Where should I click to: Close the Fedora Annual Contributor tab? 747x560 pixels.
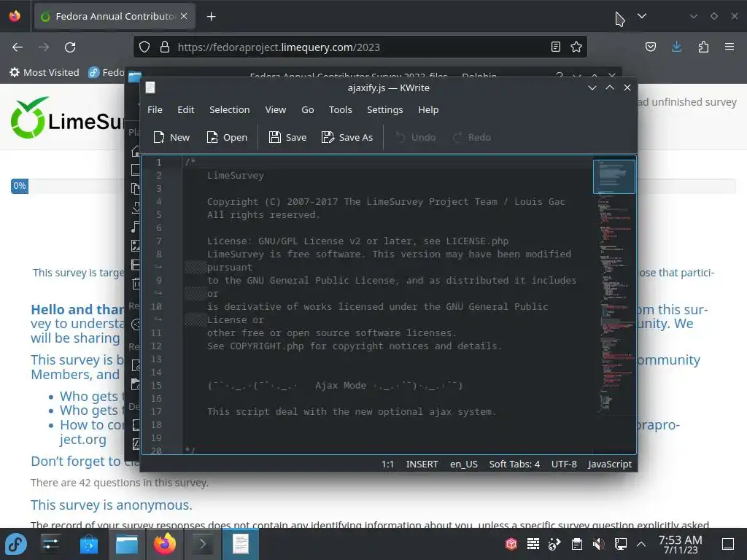184,16
